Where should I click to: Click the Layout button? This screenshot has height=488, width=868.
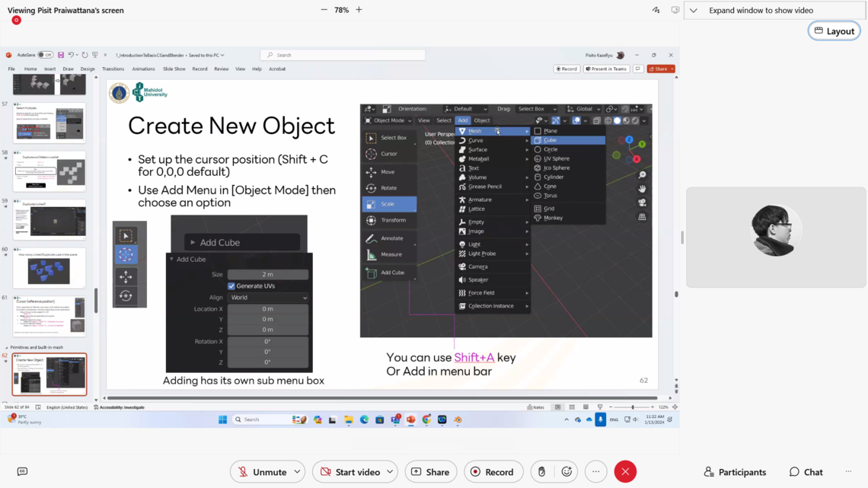[x=834, y=31]
